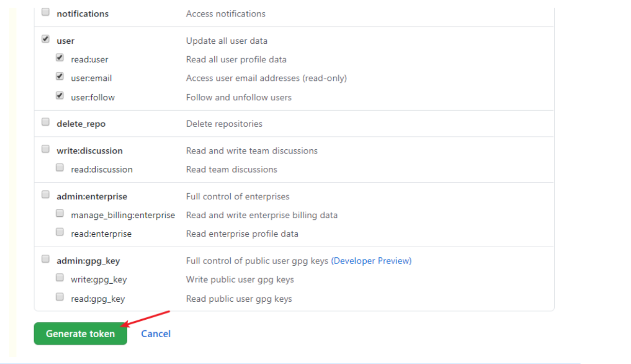Viewport: 631px width, 364px height.
Task: Uncheck the read:user checkbox
Action: 60,58
